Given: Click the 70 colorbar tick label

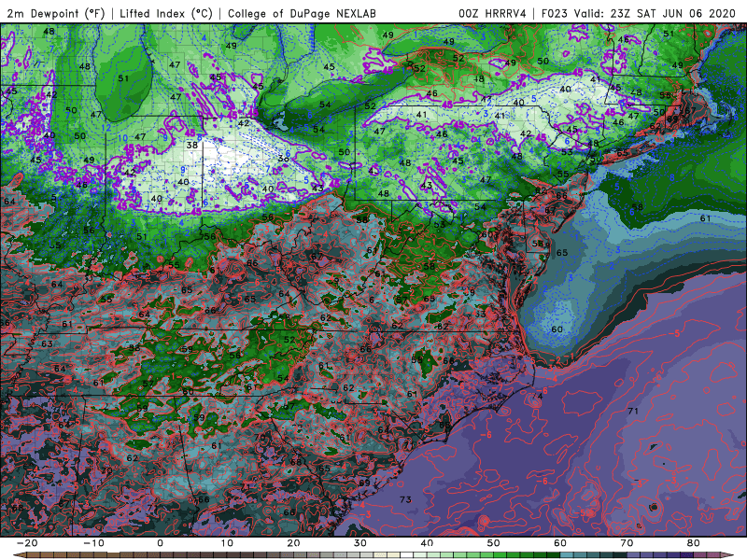Looking at the screenshot, I should click(x=627, y=543).
